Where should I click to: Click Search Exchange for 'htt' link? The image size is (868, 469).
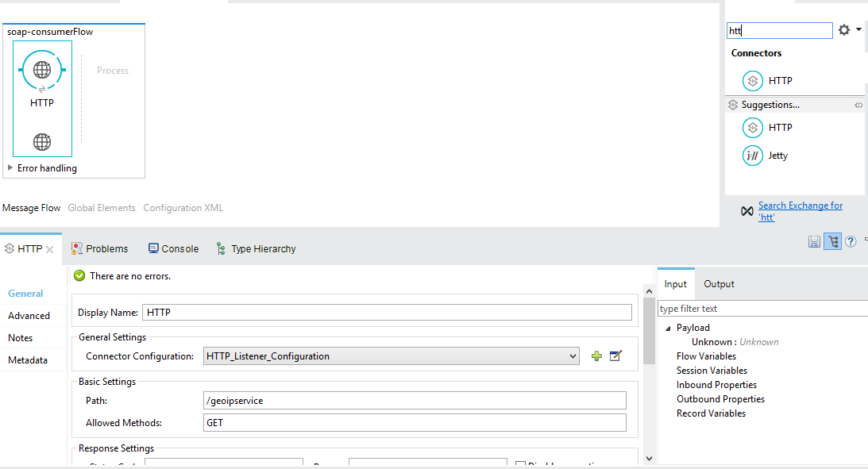800,211
